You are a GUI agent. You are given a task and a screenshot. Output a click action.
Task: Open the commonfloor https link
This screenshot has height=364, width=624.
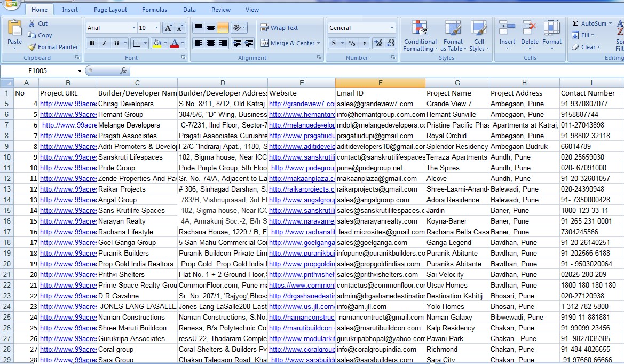(x=302, y=285)
